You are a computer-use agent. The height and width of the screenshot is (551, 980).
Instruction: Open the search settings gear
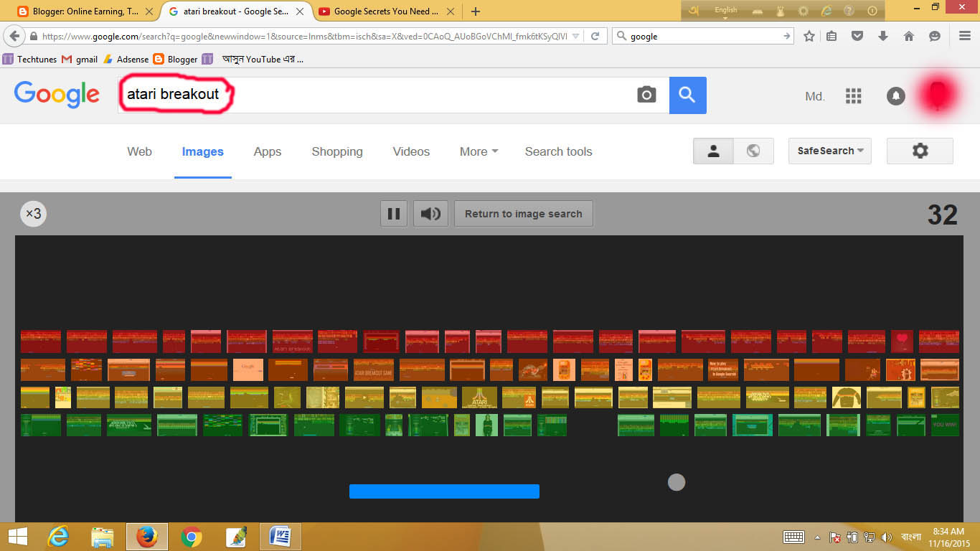[x=920, y=151]
